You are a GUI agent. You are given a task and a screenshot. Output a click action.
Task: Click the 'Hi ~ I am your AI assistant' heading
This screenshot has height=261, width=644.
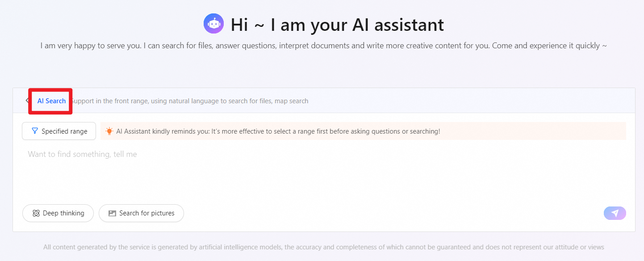point(337,25)
